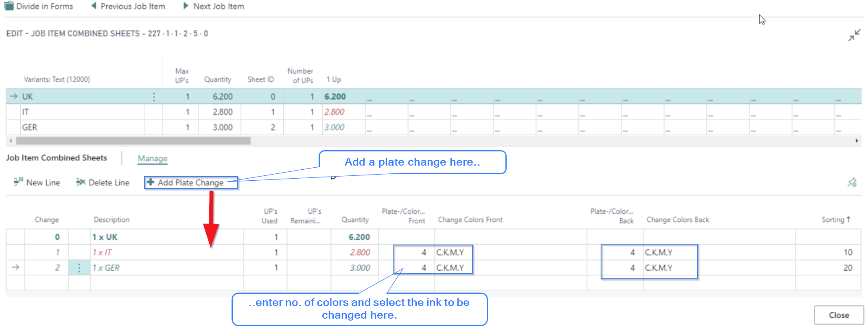
Task: Click the bold quantity 6.200 in lower grid
Action: (359, 237)
